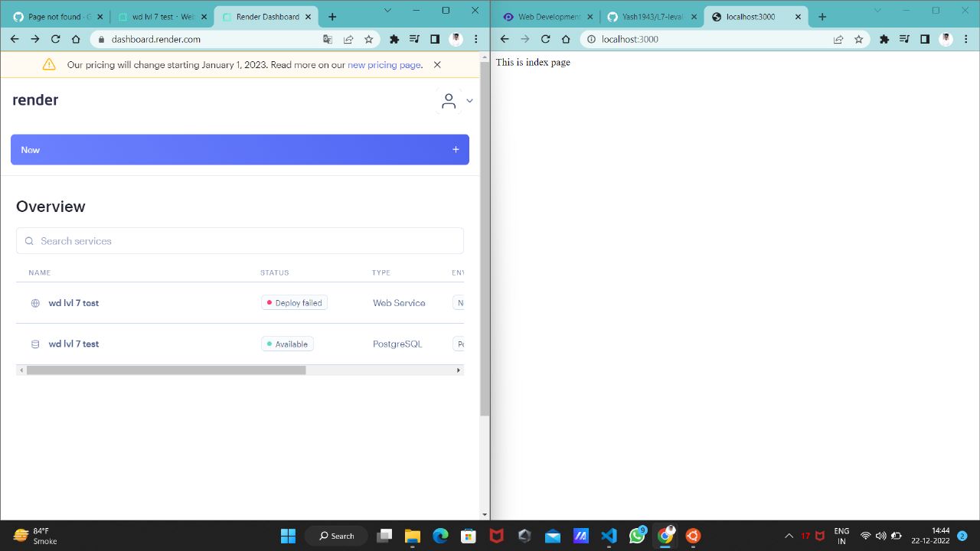Switch to the Page not found tab
Viewport: 980px width, 551px height.
point(58,17)
